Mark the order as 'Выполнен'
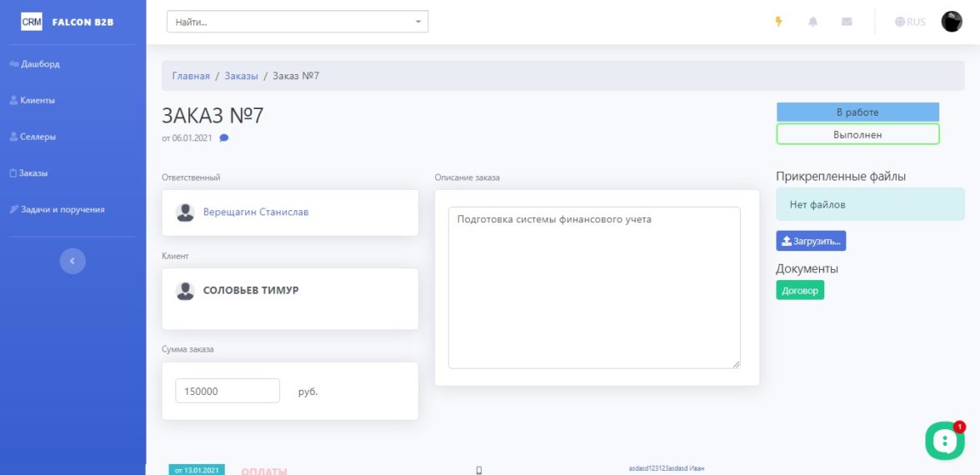The height and width of the screenshot is (475, 980). [857, 134]
